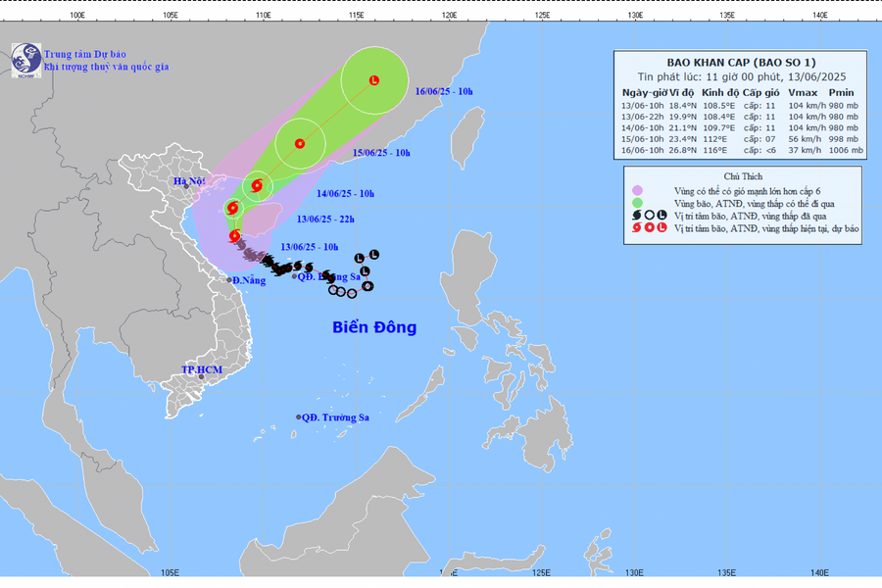Select the red storm marker for 14/06/25 10h

[x=257, y=185]
